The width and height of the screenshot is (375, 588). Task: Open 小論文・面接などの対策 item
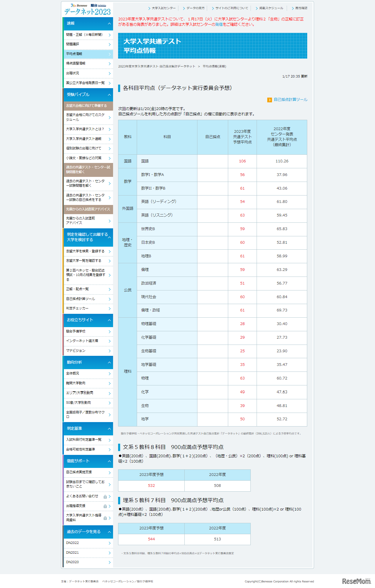pos(88,158)
